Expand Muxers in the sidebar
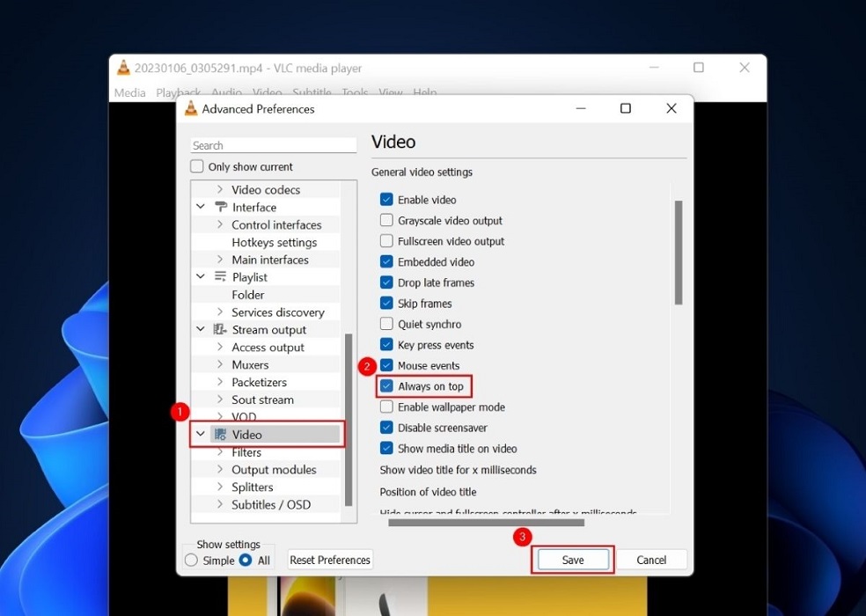 tap(219, 364)
